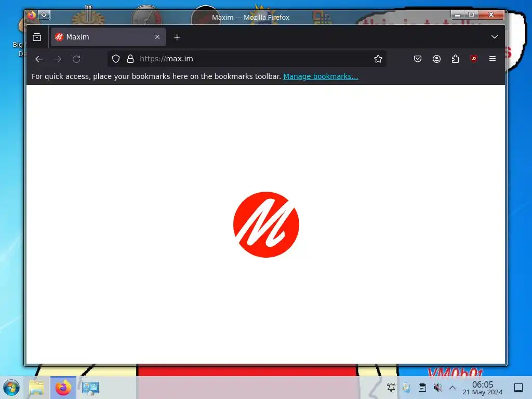View site security padlock info
The height and width of the screenshot is (399, 532).
point(130,59)
